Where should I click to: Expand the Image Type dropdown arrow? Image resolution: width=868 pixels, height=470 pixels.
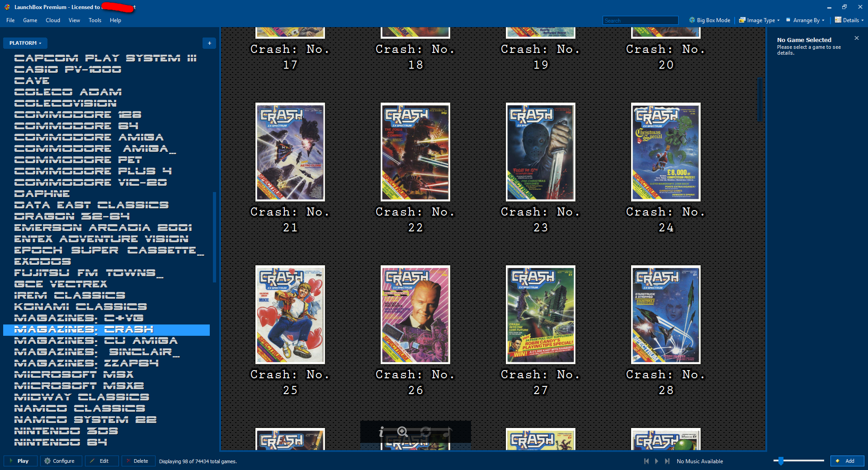tap(778, 20)
